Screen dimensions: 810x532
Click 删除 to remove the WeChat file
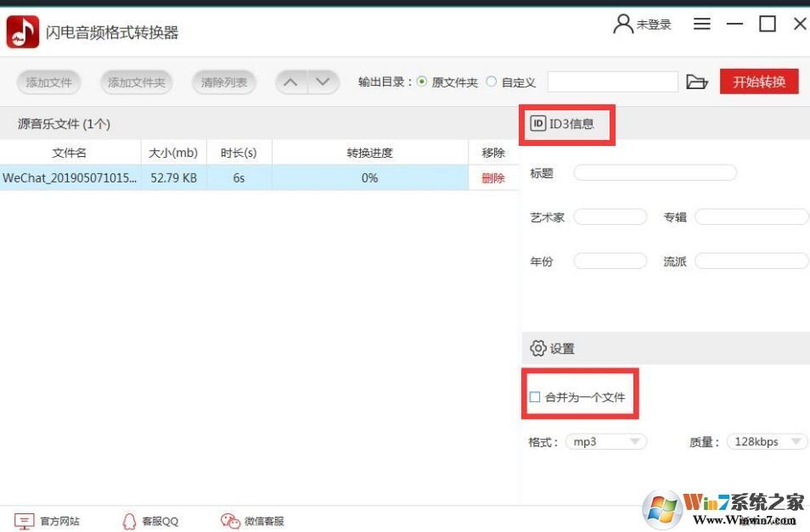coord(492,178)
